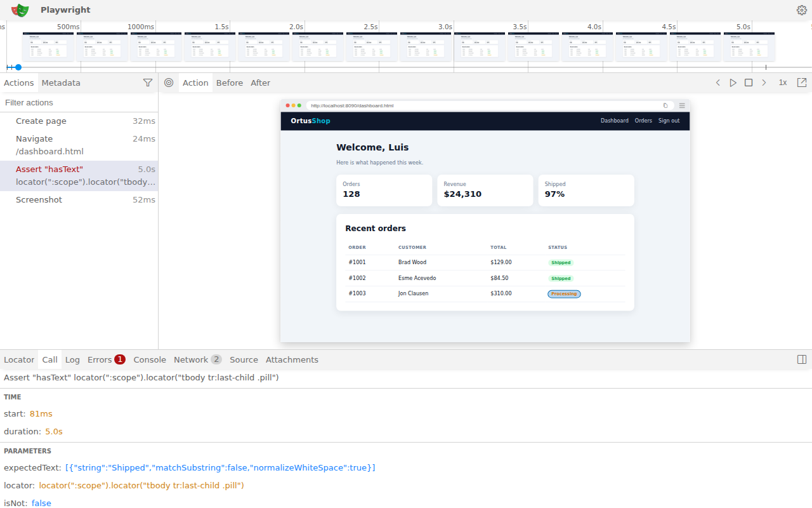This screenshot has height=508, width=812.
Task: Click the Filter actions input field
Action: [x=79, y=102]
